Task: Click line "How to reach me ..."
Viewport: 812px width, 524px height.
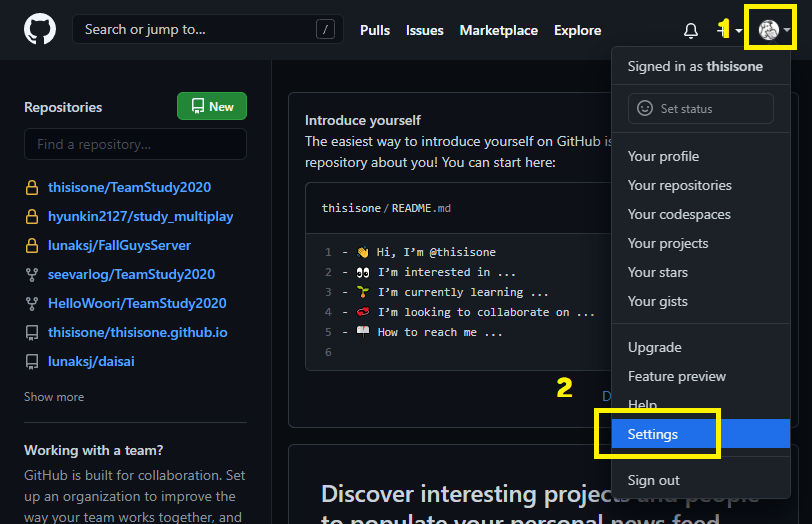Action: (x=440, y=332)
